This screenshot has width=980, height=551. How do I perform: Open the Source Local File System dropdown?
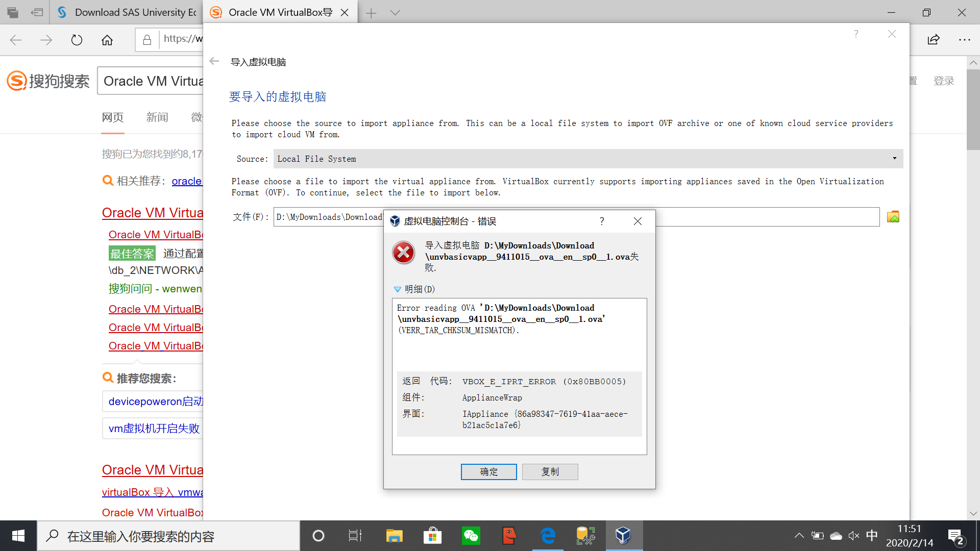pyautogui.click(x=588, y=159)
